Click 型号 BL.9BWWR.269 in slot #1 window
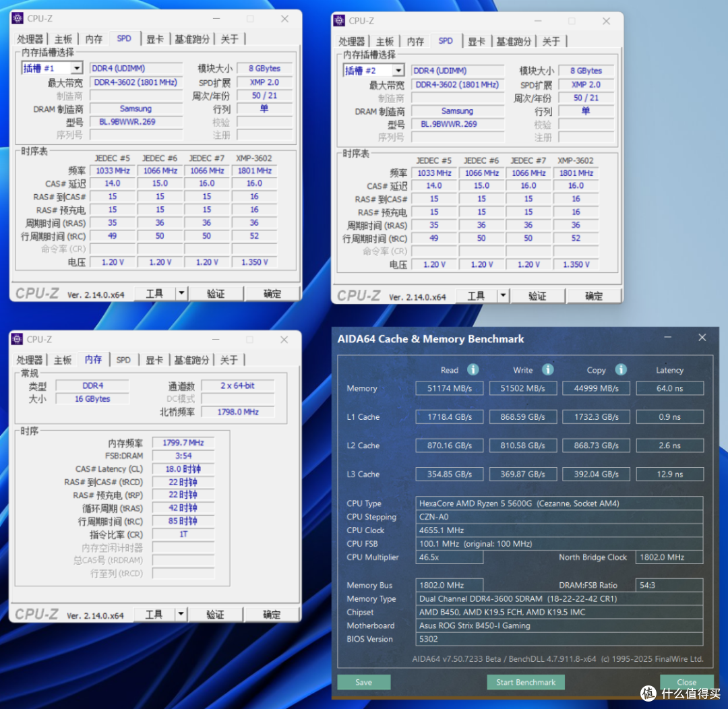Screen dimensions: 728x709 [136, 122]
